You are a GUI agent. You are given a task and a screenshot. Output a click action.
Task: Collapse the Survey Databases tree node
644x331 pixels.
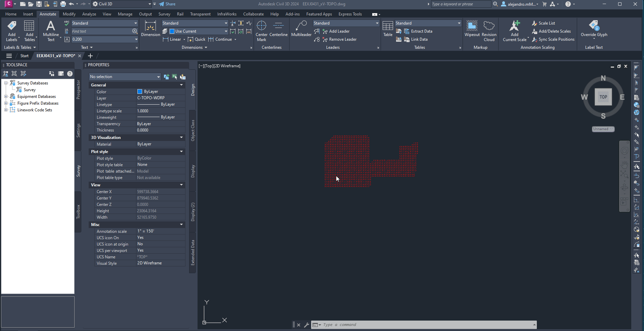(x=6, y=83)
